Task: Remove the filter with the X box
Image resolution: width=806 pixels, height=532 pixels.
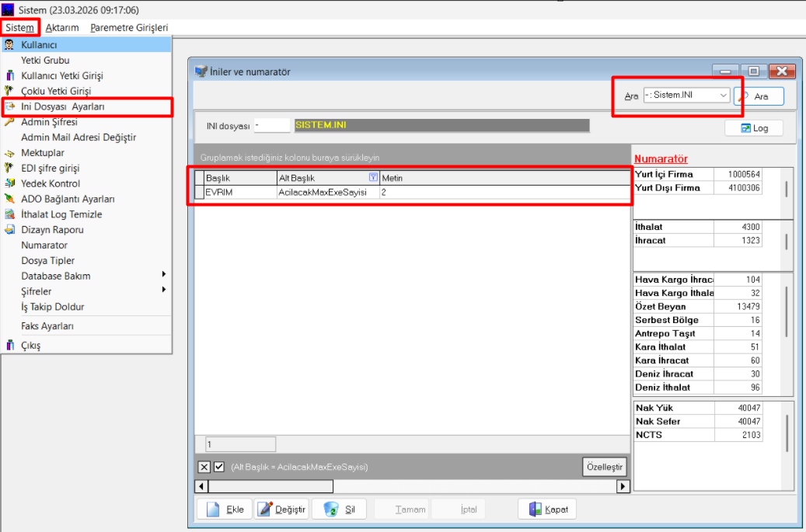Action: tap(204, 467)
